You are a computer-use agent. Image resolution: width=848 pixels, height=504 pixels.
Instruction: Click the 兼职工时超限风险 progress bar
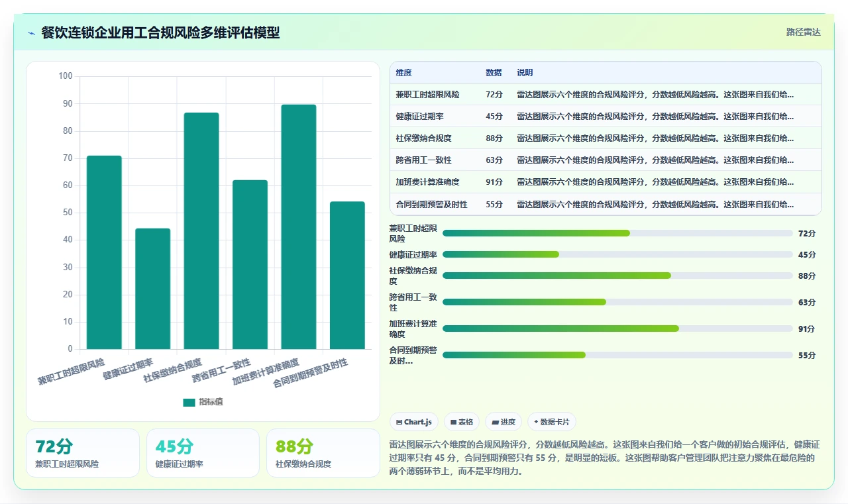[x=617, y=233]
